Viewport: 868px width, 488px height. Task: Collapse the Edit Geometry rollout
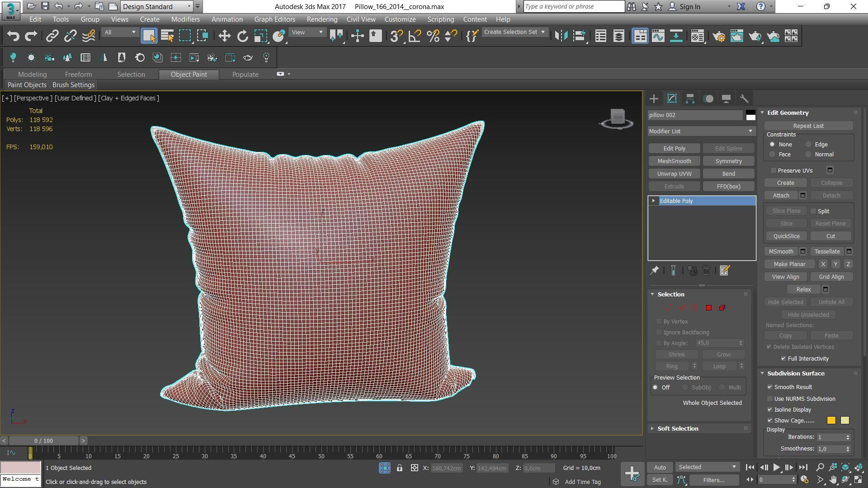coord(762,113)
